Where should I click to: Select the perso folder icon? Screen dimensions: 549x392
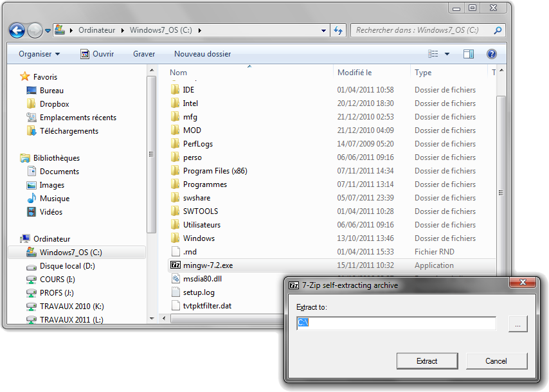(x=175, y=157)
